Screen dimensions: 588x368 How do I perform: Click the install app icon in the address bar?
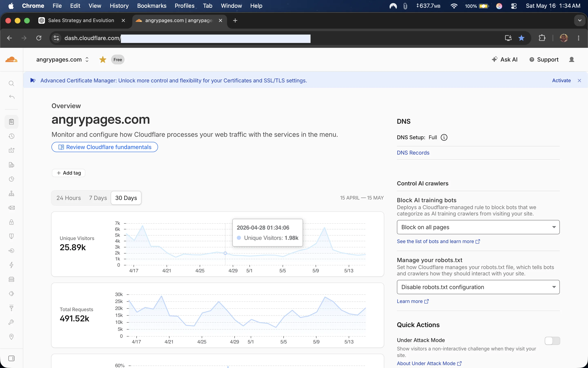tap(508, 38)
